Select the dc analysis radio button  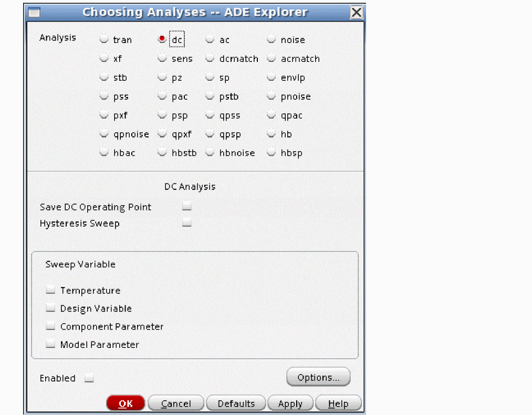(x=162, y=39)
